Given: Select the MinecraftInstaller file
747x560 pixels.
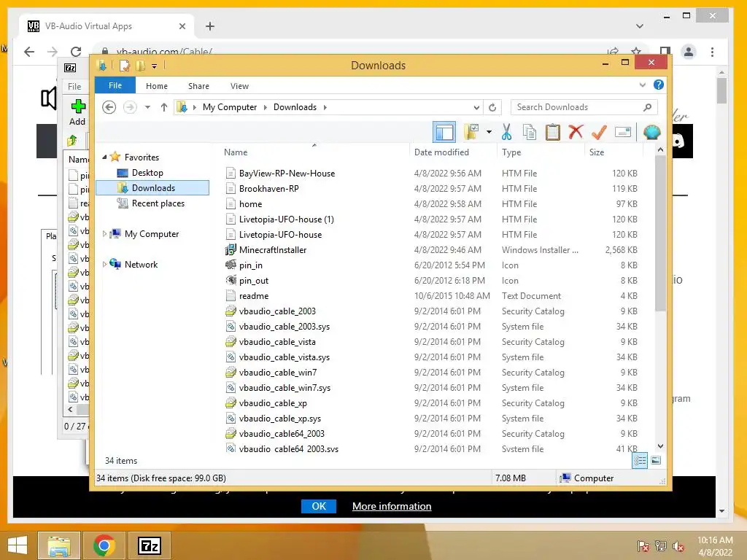Looking at the screenshot, I should (x=273, y=249).
